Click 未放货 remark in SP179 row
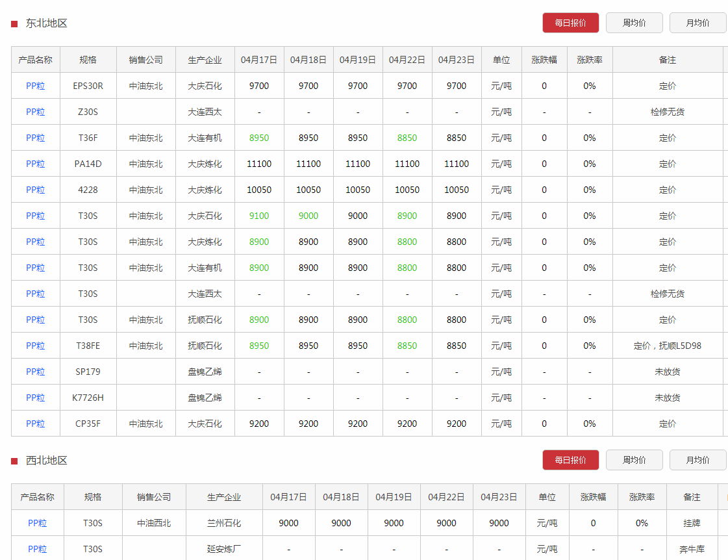Screen dimensions: 728x560 click(x=667, y=372)
